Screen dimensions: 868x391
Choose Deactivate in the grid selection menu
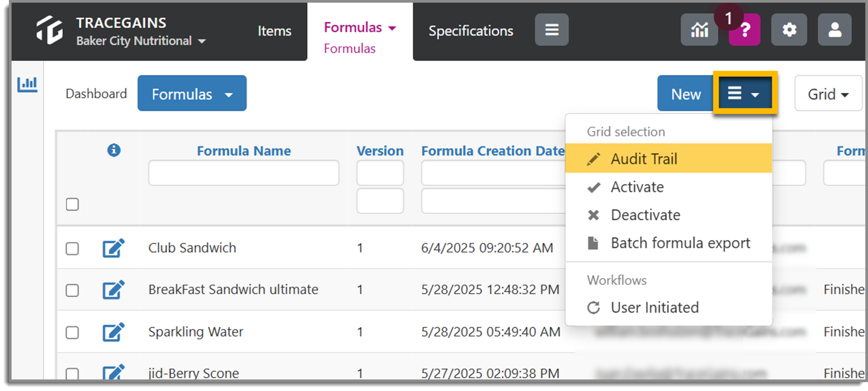[x=668, y=215]
